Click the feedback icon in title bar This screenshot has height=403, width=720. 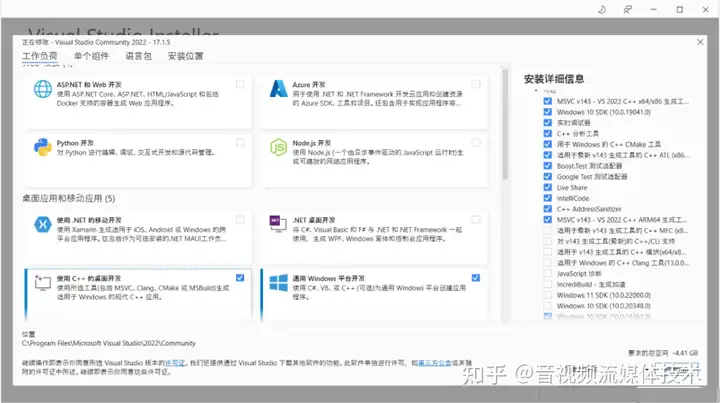[x=627, y=10]
